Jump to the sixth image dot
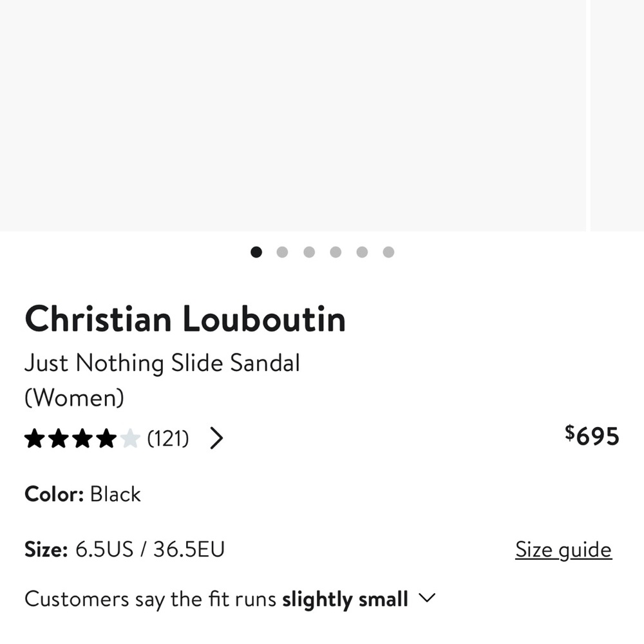This screenshot has width=644, height=644. (x=388, y=252)
